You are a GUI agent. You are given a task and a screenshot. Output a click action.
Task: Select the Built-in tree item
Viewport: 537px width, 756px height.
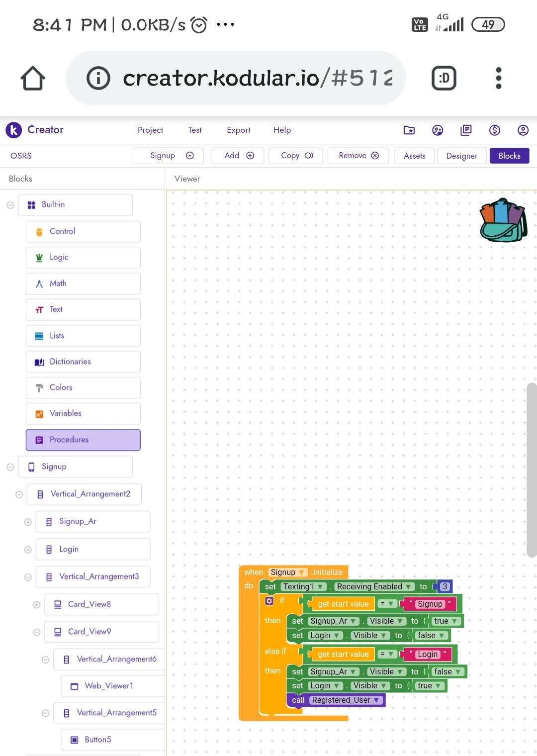pyautogui.click(x=75, y=204)
